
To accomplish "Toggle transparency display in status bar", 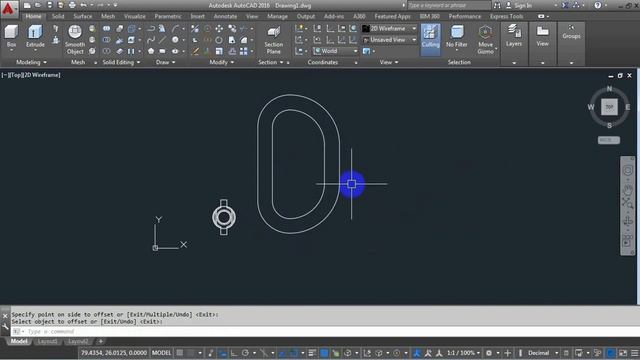I will click(324, 353).
